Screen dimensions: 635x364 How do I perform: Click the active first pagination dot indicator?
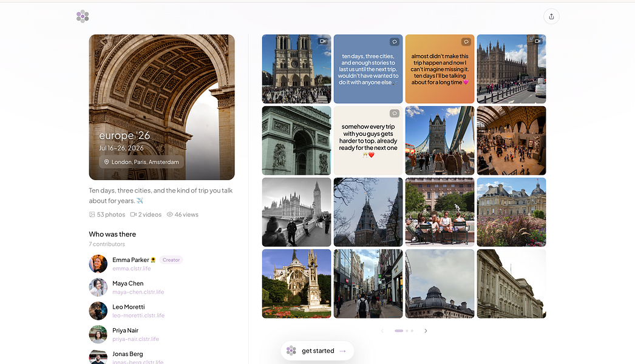coord(399,331)
